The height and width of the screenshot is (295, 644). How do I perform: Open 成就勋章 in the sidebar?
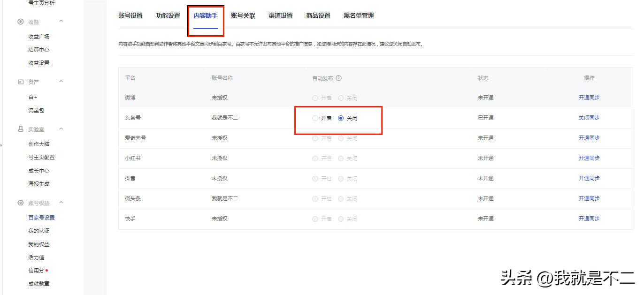[38, 284]
